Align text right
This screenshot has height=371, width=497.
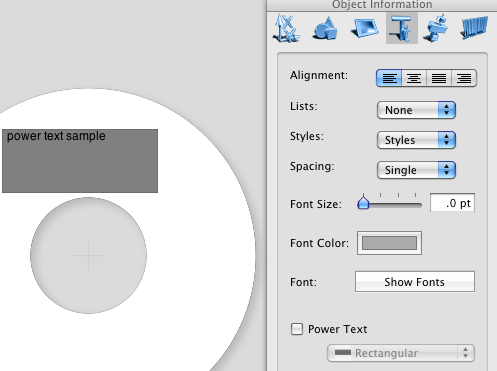pos(464,78)
